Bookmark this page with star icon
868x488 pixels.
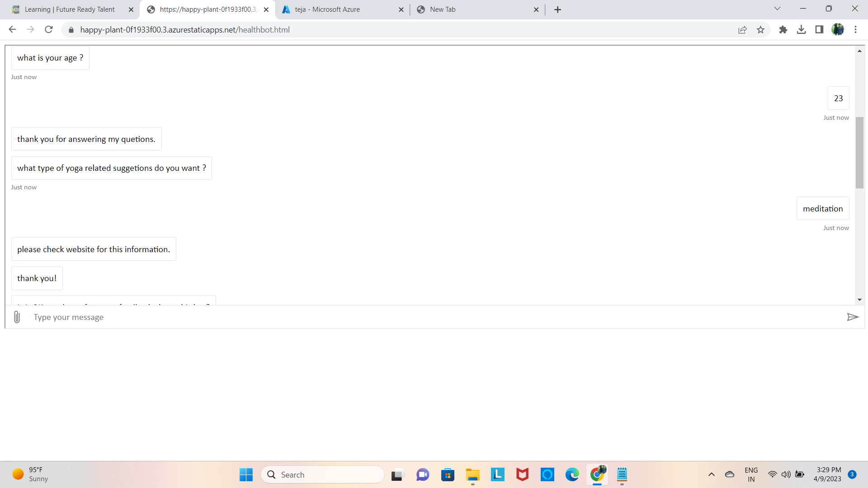coord(760,30)
